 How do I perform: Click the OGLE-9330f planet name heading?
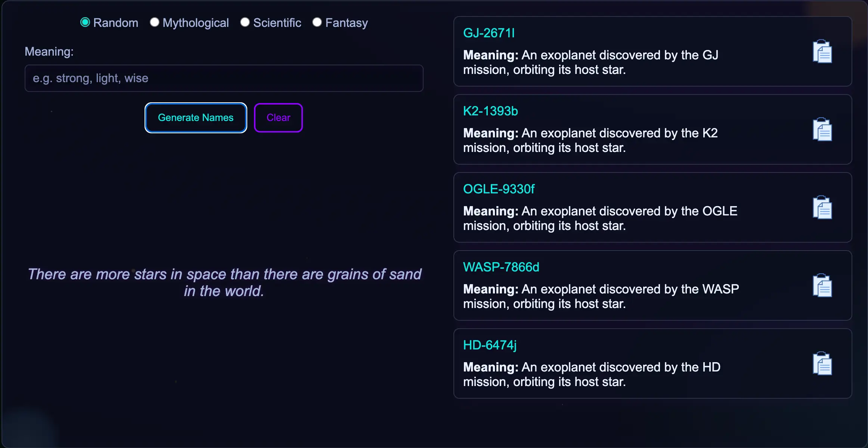(x=499, y=189)
